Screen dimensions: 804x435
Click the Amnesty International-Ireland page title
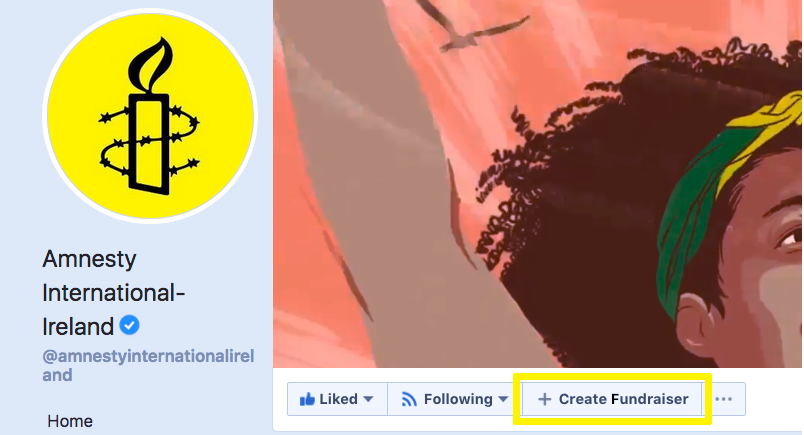click(113, 292)
